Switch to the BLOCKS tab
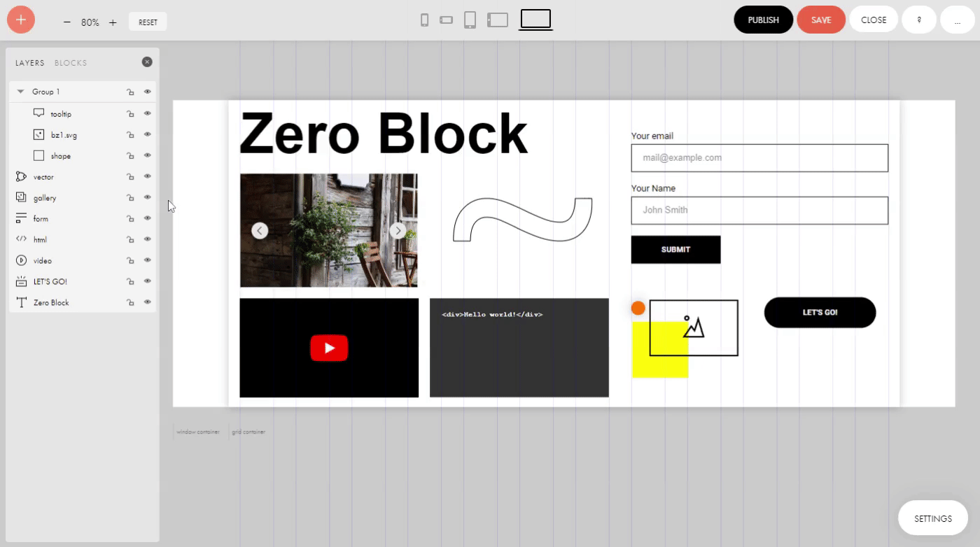The height and width of the screenshot is (547, 980). point(71,62)
